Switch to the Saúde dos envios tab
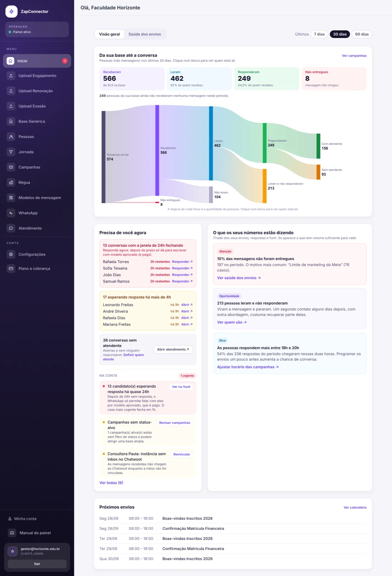 145,34
